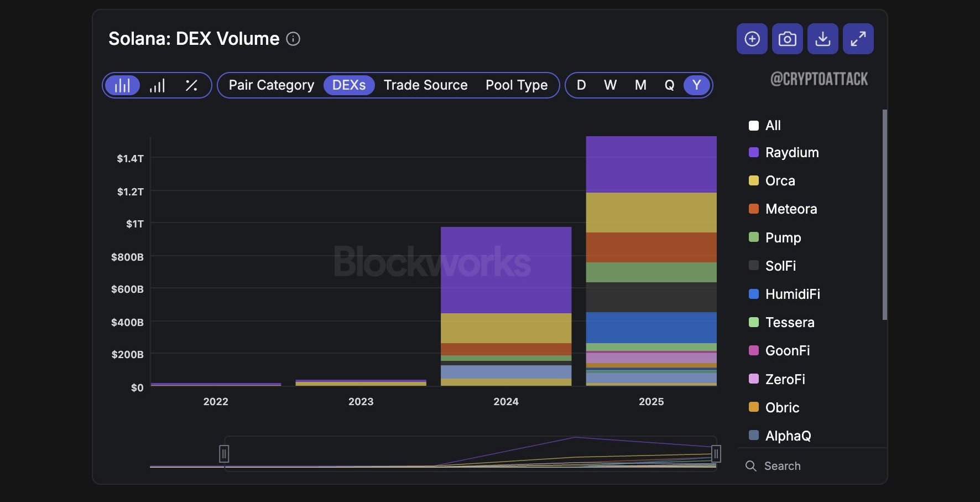The width and height of the screenshot is (980, 502).
Task: Select the Pair Category tab
Action: pos(272,85)
